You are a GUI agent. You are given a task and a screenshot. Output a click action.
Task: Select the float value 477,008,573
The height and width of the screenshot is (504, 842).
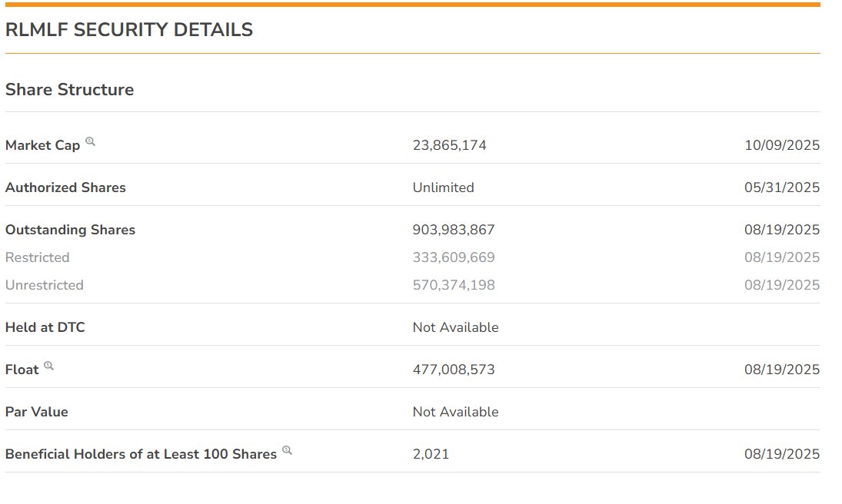454,370
